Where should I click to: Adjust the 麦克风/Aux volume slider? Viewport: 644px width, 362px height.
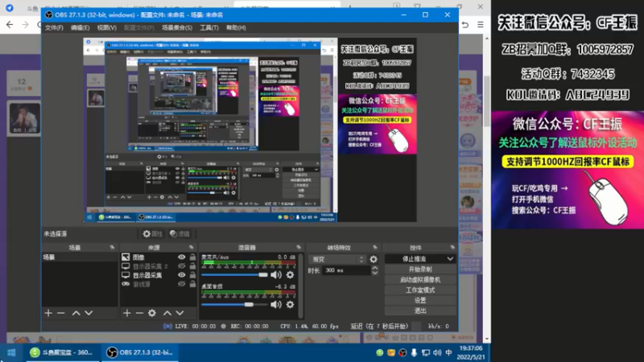point(234,274)
